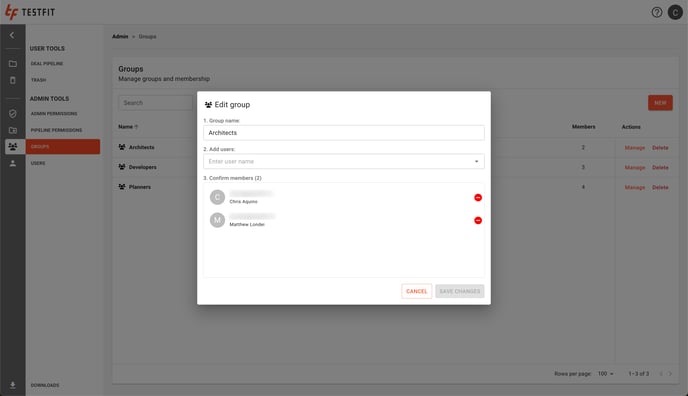688x396 pixels.
Task: Click Manage for the Developers group
Action: (634, 168)
